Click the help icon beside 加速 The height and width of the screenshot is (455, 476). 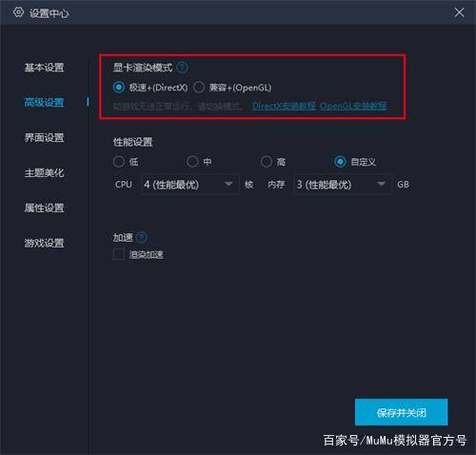142,237
